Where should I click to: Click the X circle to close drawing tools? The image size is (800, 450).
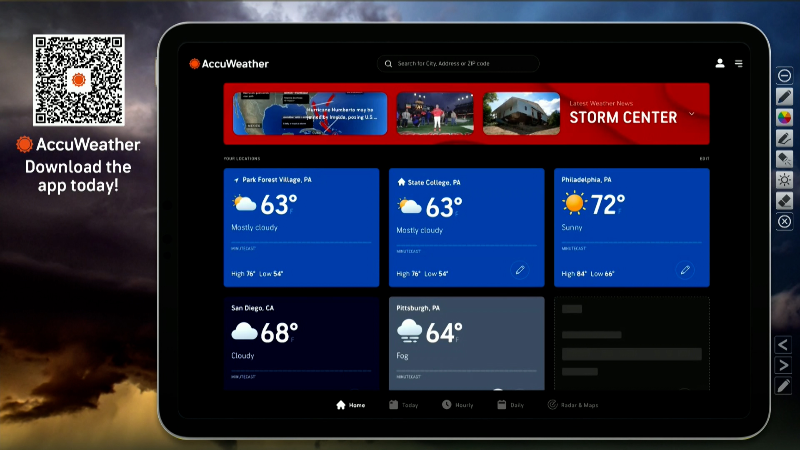pyautogui.click(x=784, y=221)
